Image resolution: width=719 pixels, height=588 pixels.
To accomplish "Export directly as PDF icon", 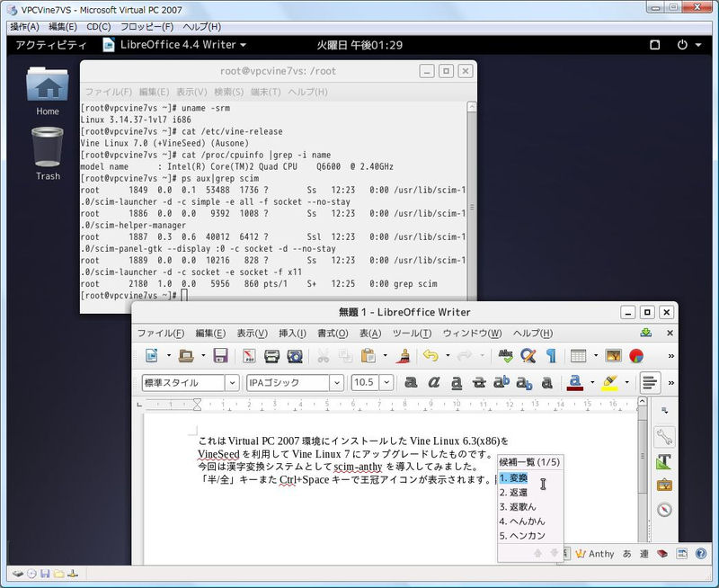I will click(x=249, y=355).
